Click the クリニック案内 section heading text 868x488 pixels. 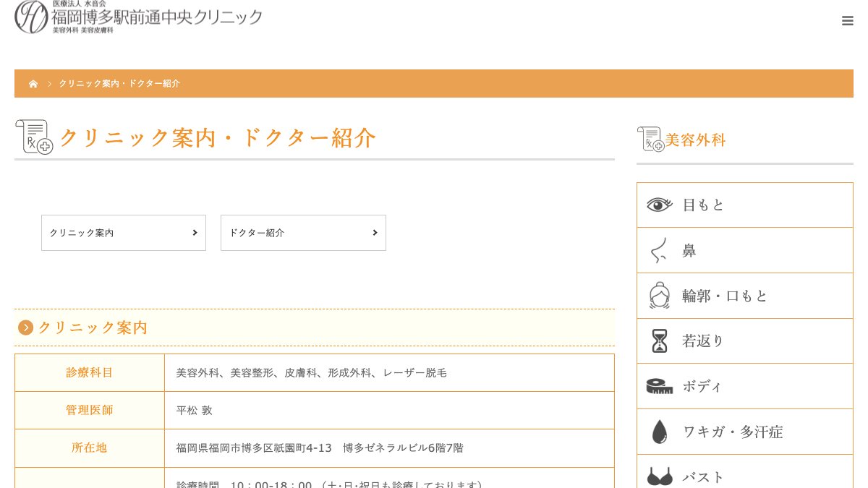click(93, 328)
